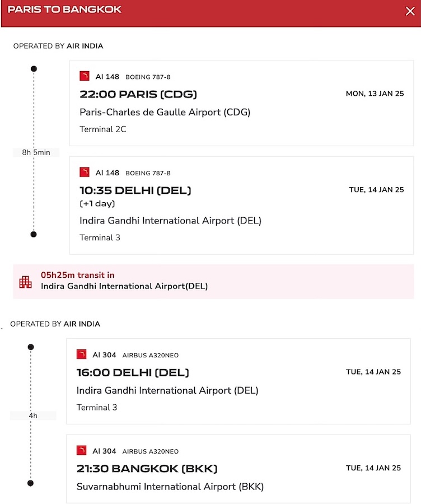Click the Air India logo beside AI 148 Paris
The height and width of the screenshot is (504, 421).
[x=85, y=76]
